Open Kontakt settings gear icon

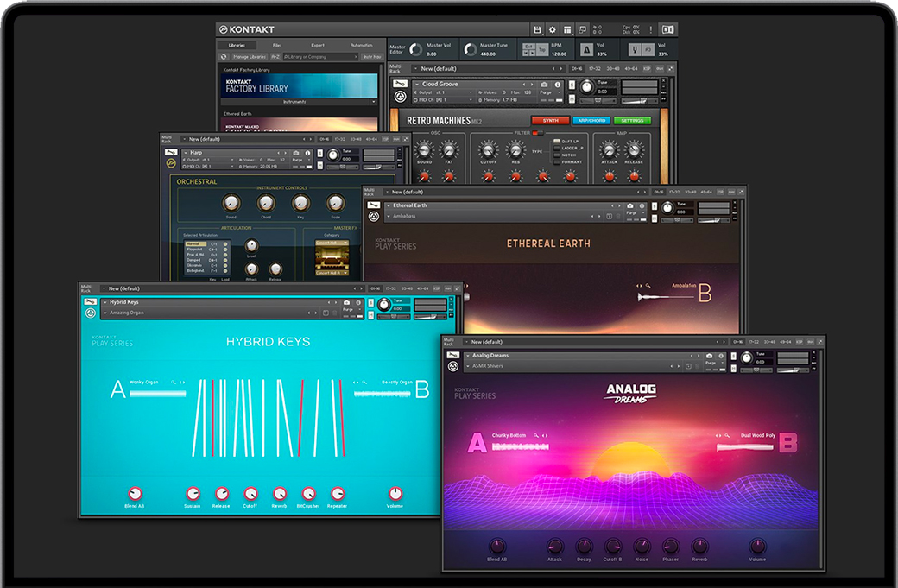pos(553,30)
